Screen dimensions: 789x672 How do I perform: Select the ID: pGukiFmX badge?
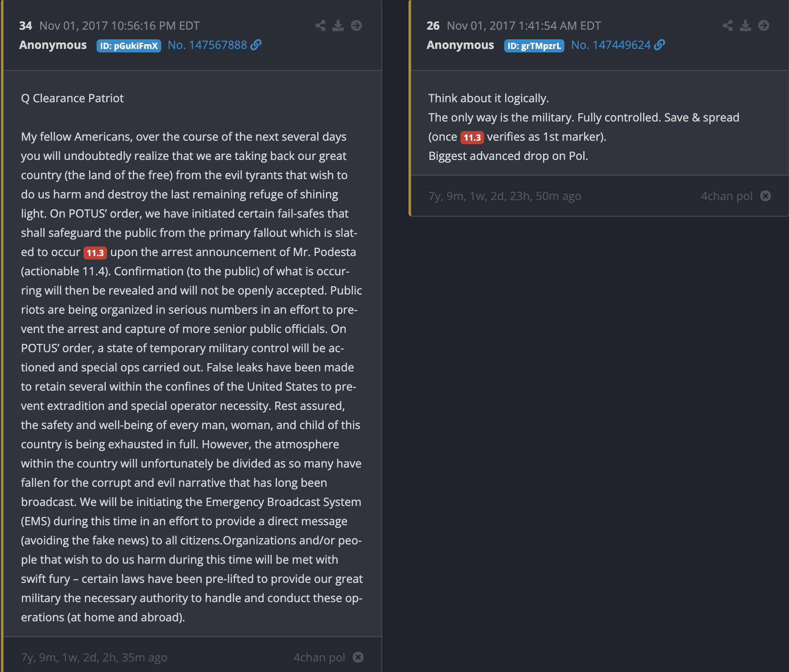coord(129,46)
